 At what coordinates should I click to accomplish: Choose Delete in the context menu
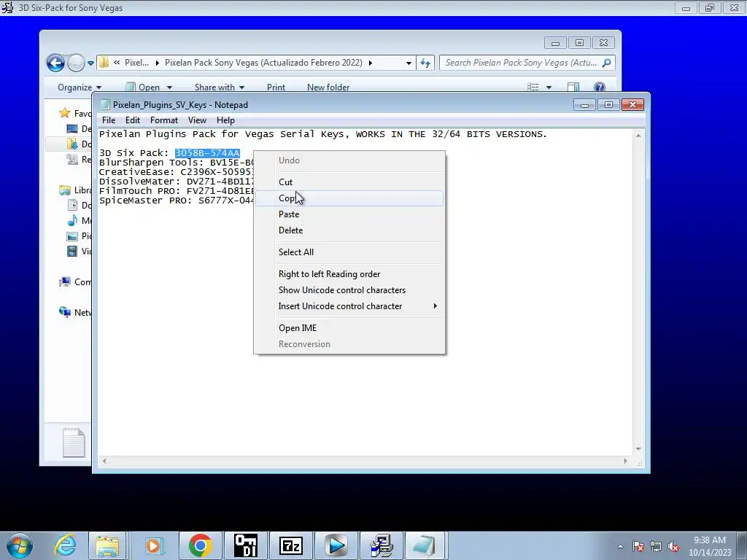click(349, 230)
